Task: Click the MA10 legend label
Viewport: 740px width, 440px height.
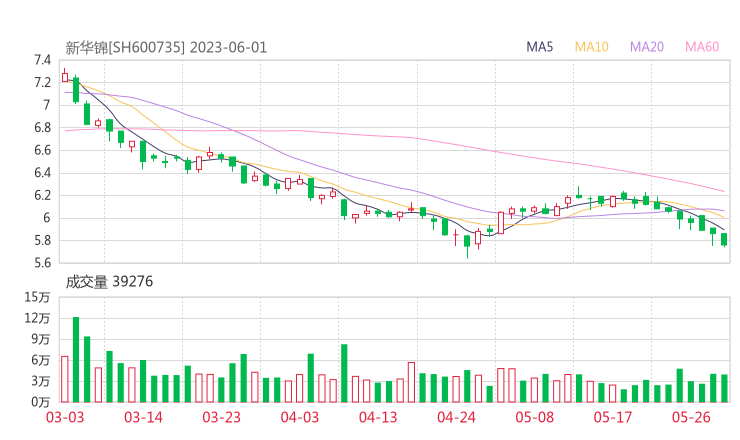Action: (x=591, y=47)
